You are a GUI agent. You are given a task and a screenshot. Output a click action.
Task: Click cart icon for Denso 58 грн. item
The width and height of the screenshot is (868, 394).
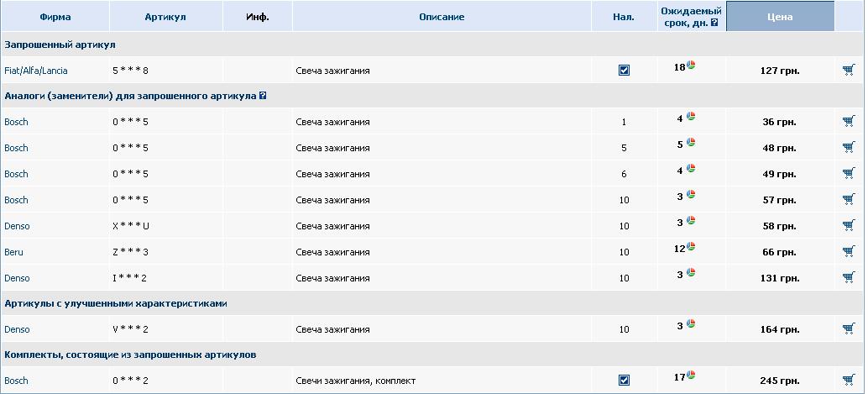pyautogui.click(x=848, y=226)
